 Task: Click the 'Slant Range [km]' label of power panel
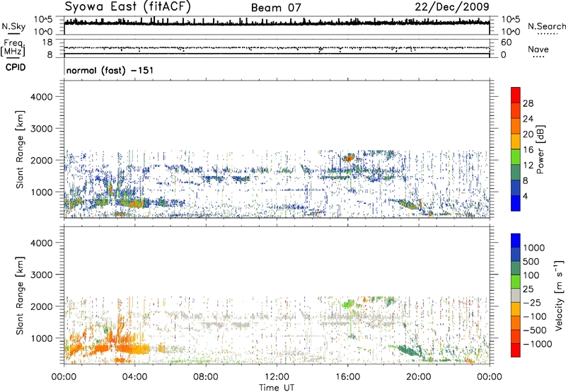click(x=20, y=149)
